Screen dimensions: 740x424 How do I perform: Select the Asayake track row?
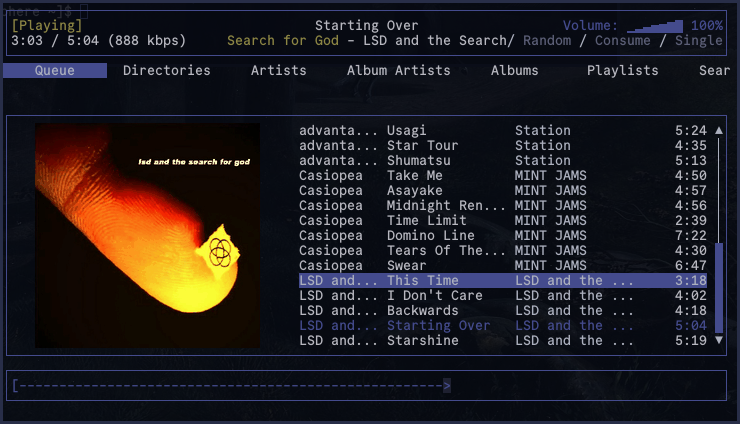click(503, 191)
